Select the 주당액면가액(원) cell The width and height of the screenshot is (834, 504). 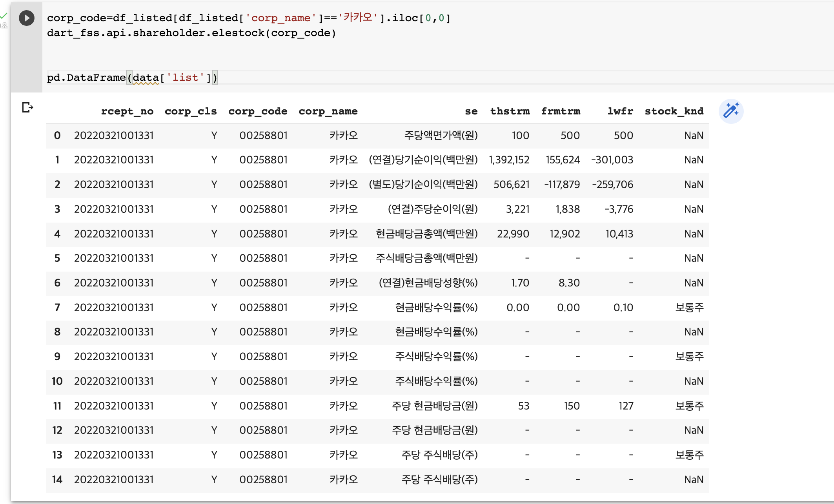441,136
